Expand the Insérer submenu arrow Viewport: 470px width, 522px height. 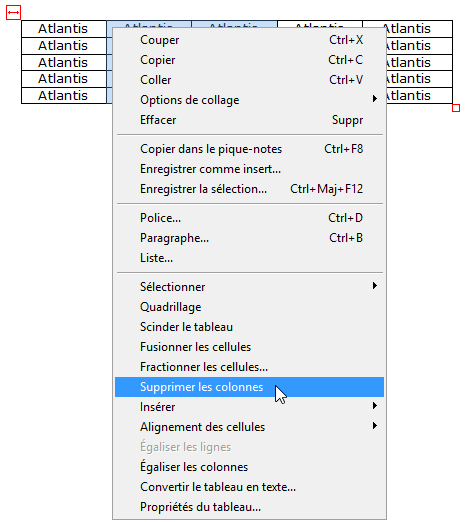(x=375, y=406)
